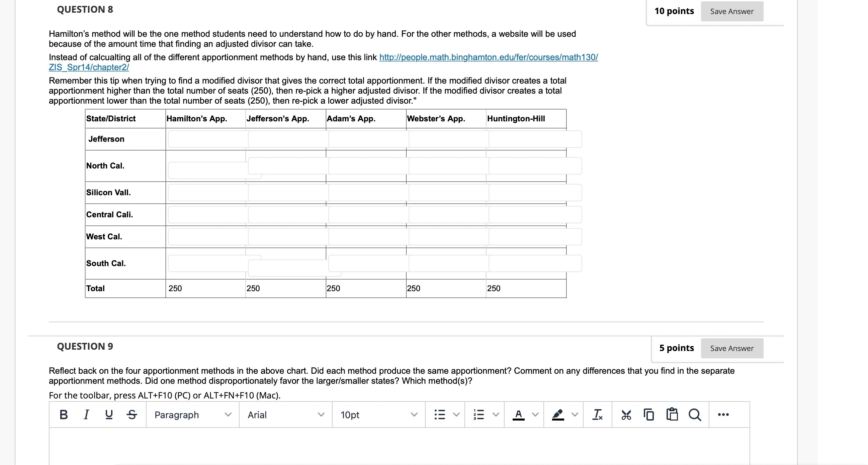The height and width of the screenshot is (465, 868).
Task: Clear formatting with the Tx icon
Action: (598, 415)
